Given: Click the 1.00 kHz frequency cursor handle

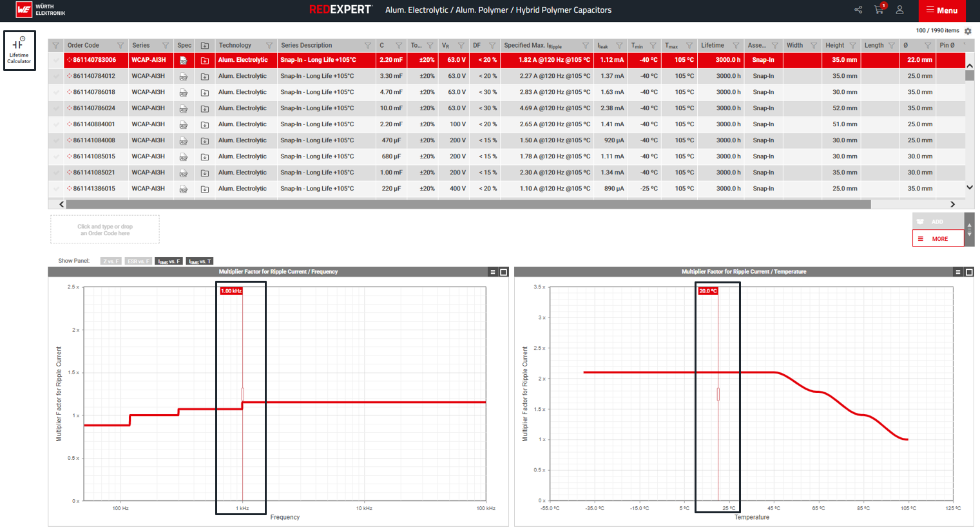Looking at the screenshot, I should coord(243,393).
